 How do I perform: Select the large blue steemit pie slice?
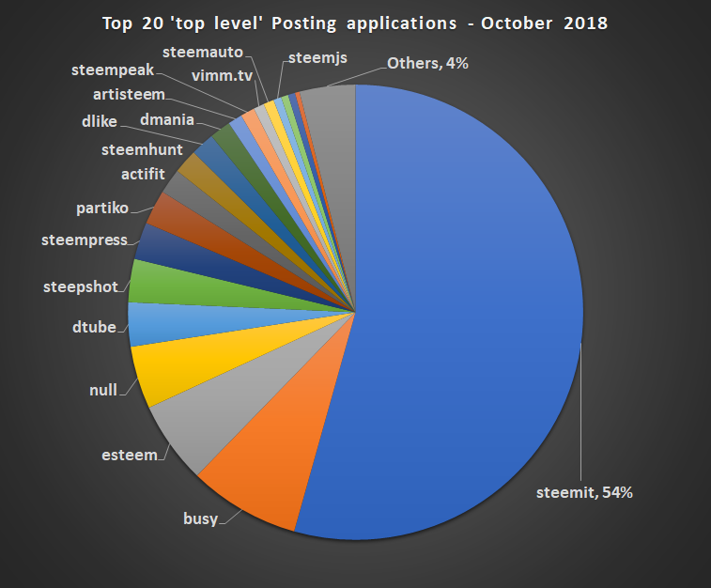[467, 313]
